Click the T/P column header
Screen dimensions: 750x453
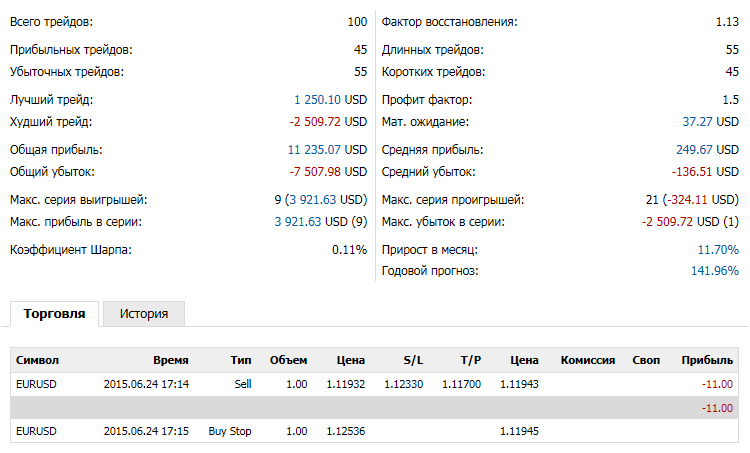coord(471,360)
